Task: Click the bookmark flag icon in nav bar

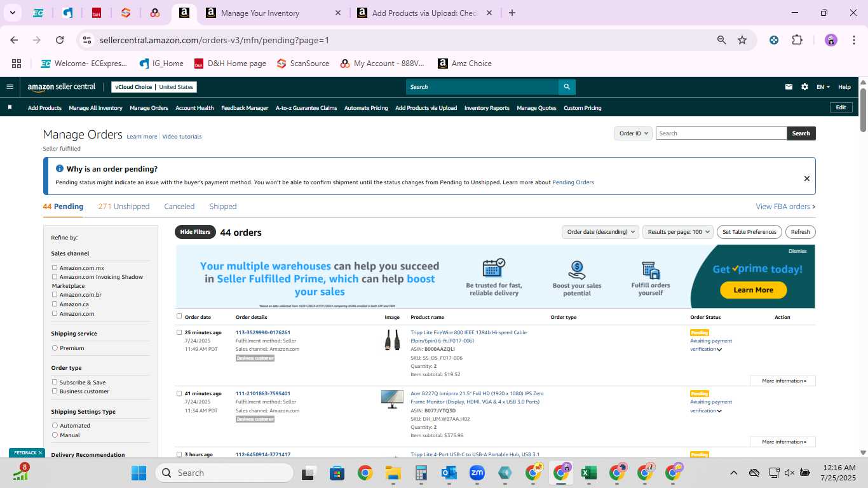Action: [10, 107]
